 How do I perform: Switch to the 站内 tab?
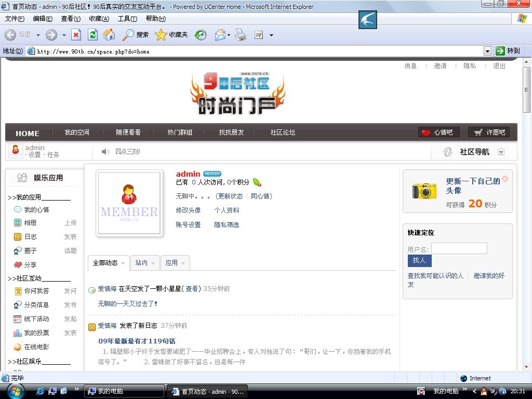[x=141, y=263]
